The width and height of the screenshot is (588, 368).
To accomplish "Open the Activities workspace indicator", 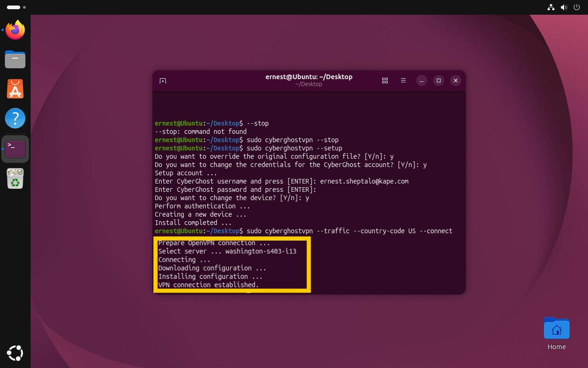I will [16, 7].
